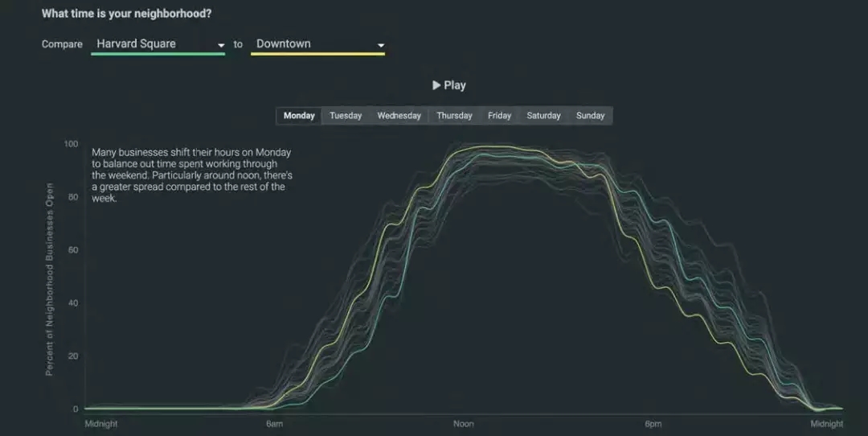Switch to Friday

click(499, 116)
